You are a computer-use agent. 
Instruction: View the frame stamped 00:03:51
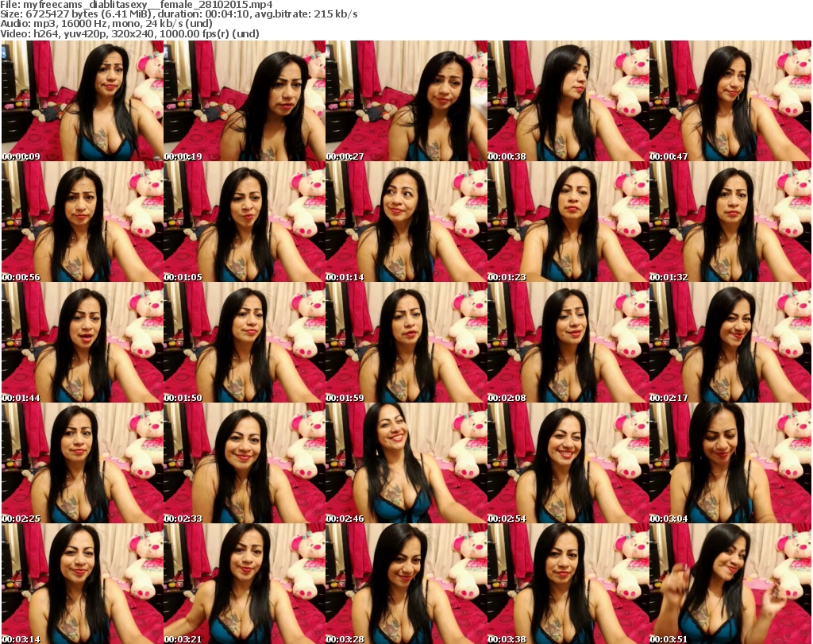click(x=730, y=584)
